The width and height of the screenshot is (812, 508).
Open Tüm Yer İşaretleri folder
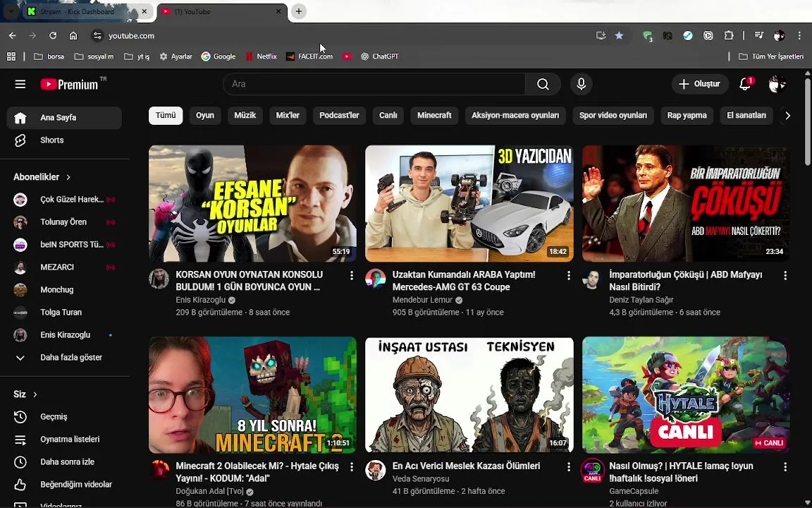click(771, 56)
